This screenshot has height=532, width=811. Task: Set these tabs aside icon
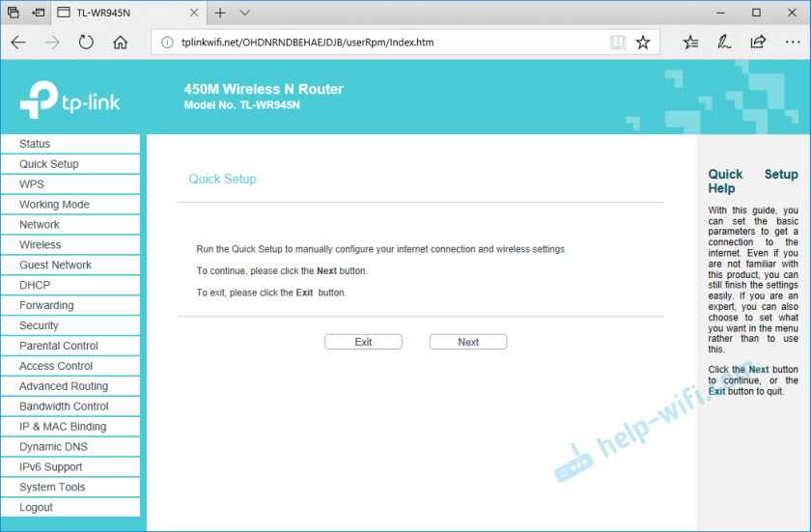pyautogui.click(x=38, y=13)
